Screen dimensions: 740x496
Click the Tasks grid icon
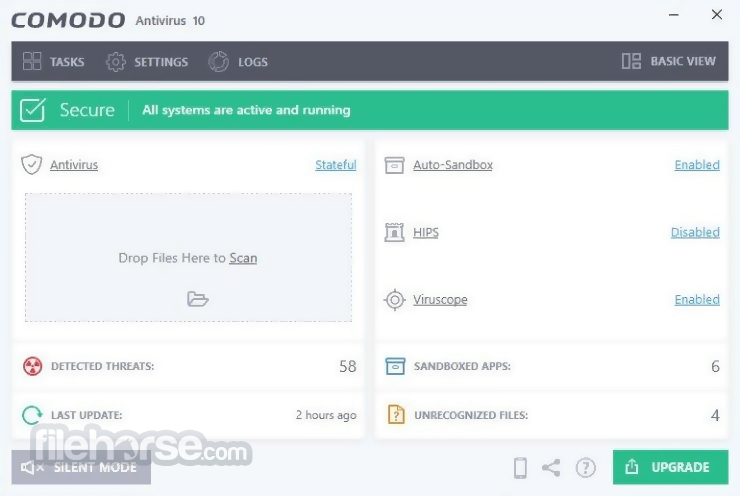click(x=32, y=61)
